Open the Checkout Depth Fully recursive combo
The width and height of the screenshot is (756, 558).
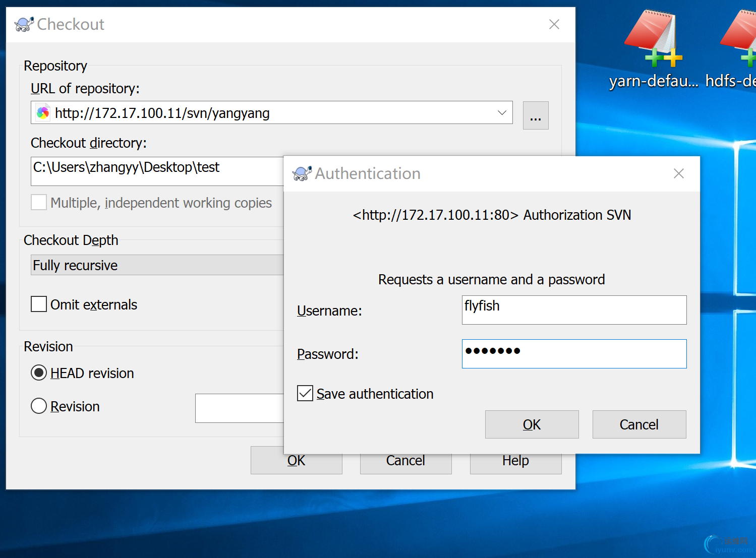157,265
